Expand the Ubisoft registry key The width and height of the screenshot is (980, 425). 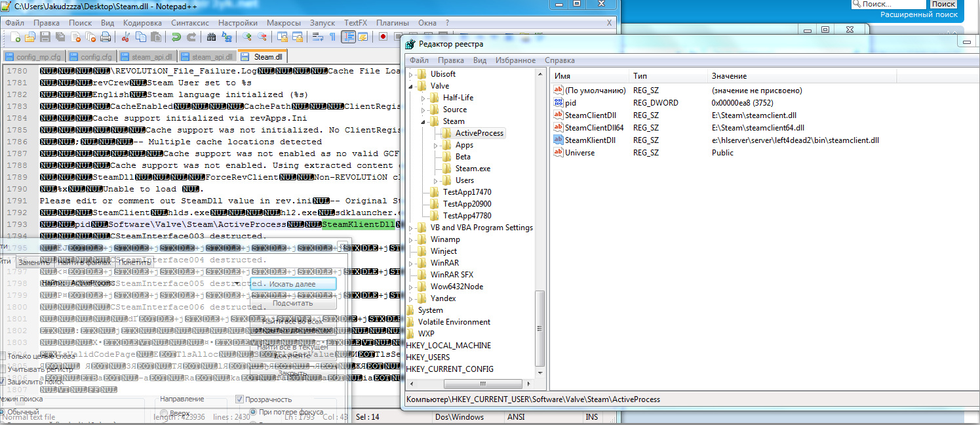(x=410, y=74)
